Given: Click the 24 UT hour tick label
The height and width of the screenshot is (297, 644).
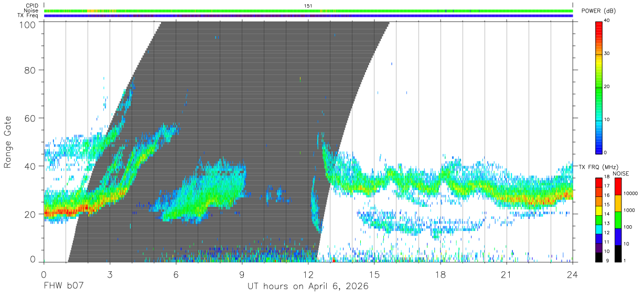Looking at the screenshot, I should [573, 274].
